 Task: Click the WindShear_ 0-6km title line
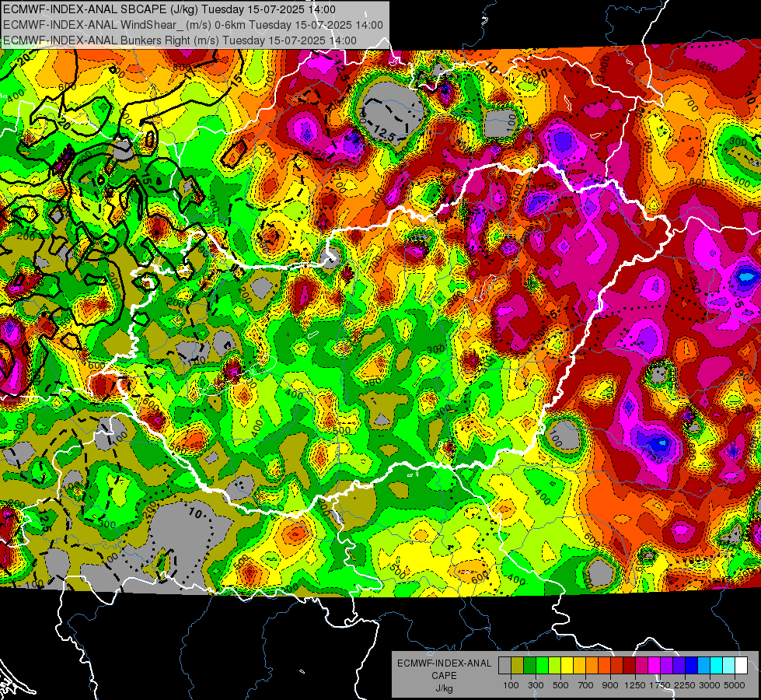click(193, 25)
